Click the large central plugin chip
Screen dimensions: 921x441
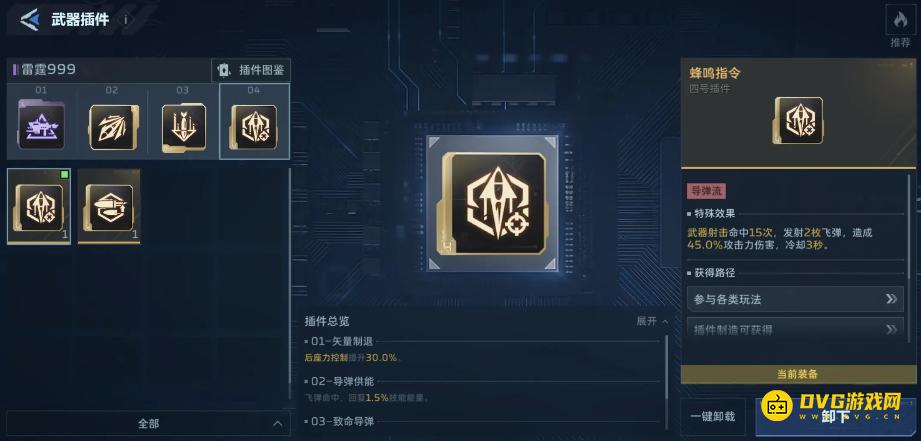click(492, 203)
